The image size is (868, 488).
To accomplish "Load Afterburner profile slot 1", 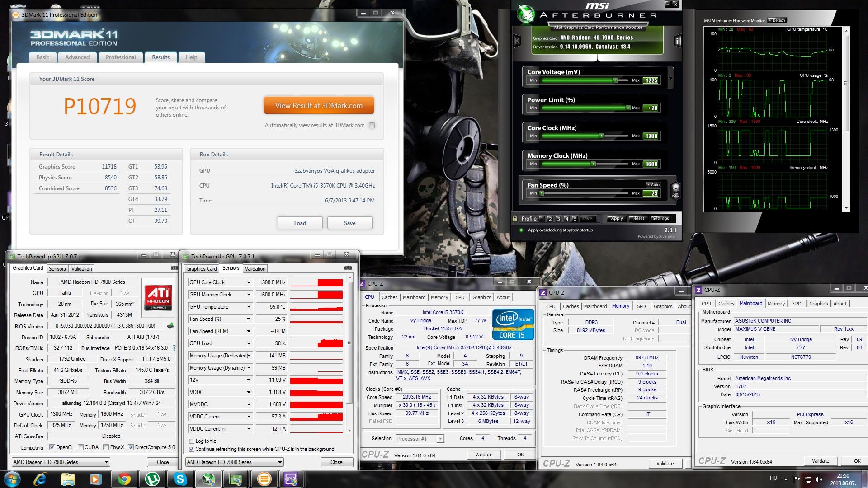I will coord(541,219).
